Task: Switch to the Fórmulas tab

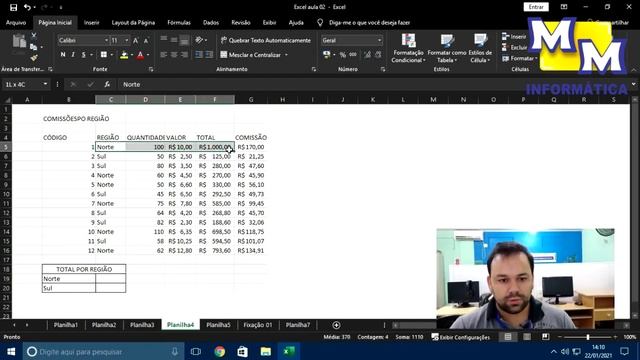Action: pyautogui.click(x=179, y=23)
